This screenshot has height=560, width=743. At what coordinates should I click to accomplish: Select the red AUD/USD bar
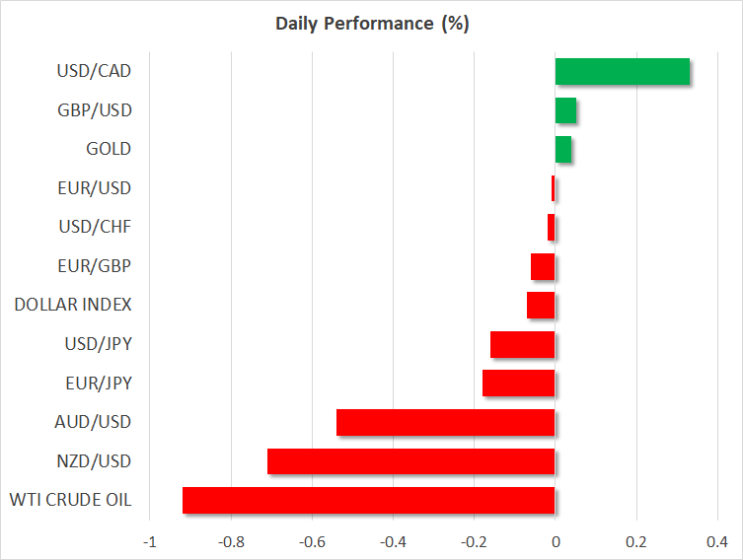tap(445, 423)
